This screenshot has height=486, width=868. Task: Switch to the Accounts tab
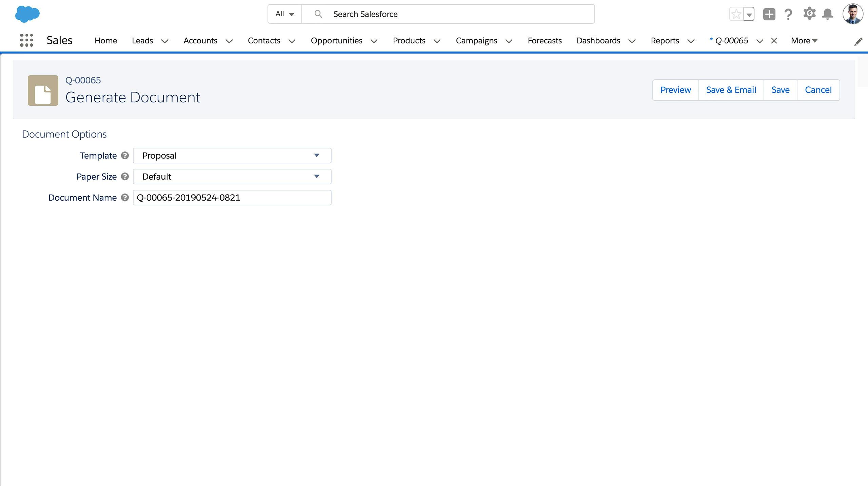click(x=200, y=41)
